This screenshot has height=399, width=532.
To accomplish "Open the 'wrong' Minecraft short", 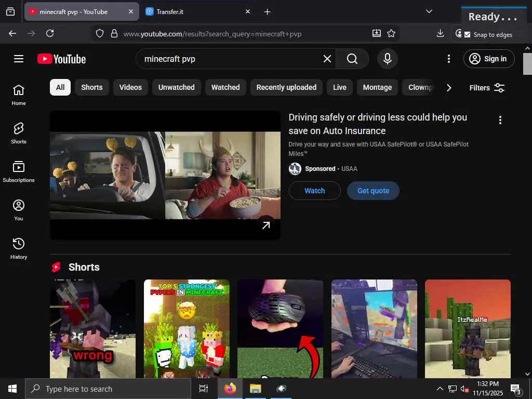I will click(92, 328).
